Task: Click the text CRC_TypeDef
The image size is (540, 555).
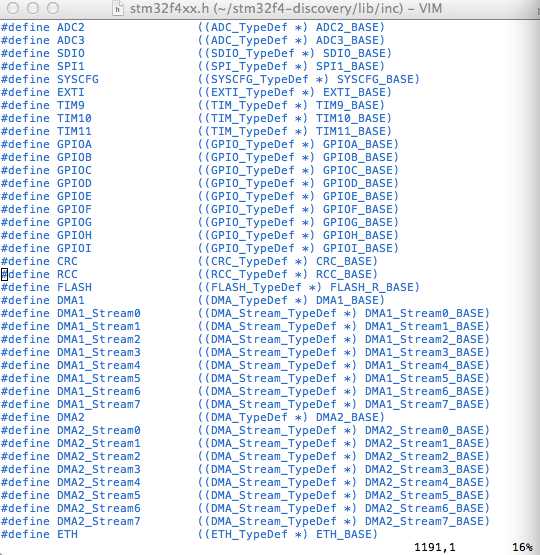Action: coord(249,262)
